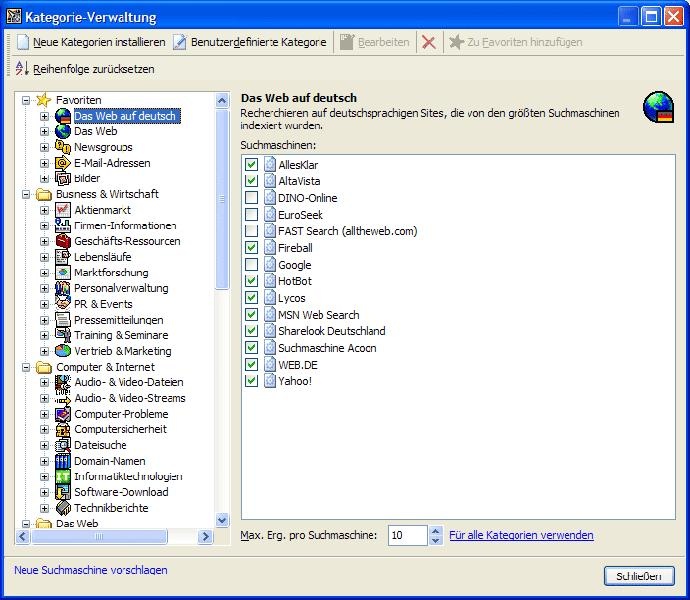Check the FAST Search (alltheweb.com) box
Screen dimensions: 690x600
pyautogui.click(x=251, y=231)
